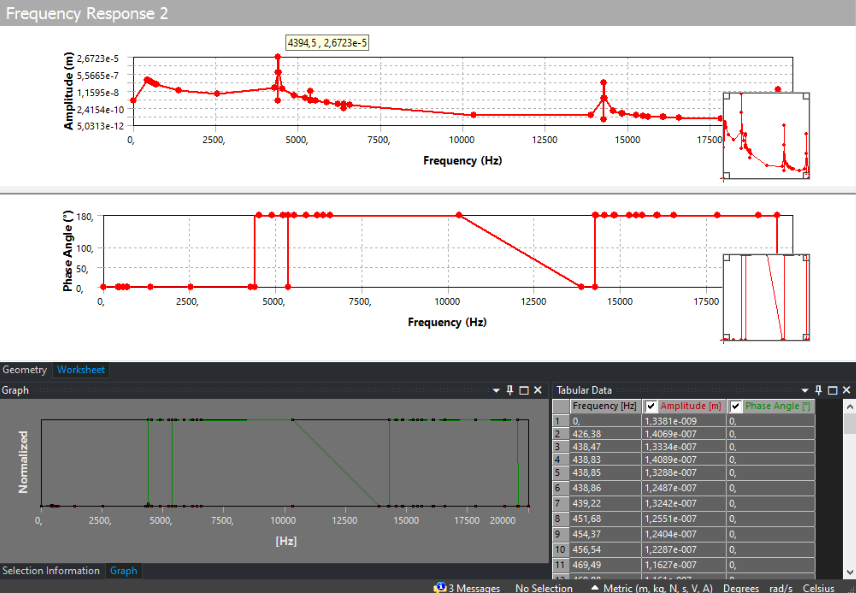Image resolution: width=856 pixels, height=593 pixels.
Task: Uncheck the Phase Angle column checkbox
Action: point(736,406)
